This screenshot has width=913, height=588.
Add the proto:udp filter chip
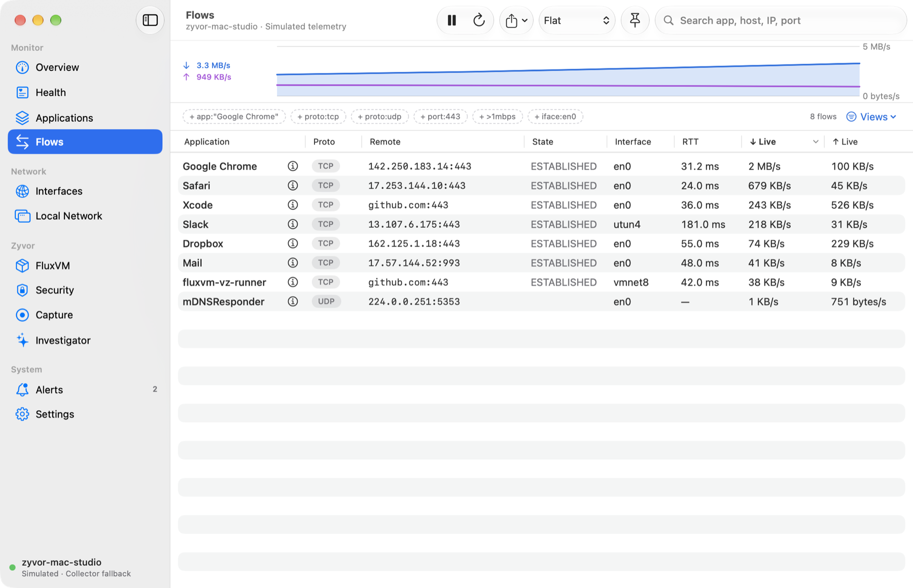(379, 117)
